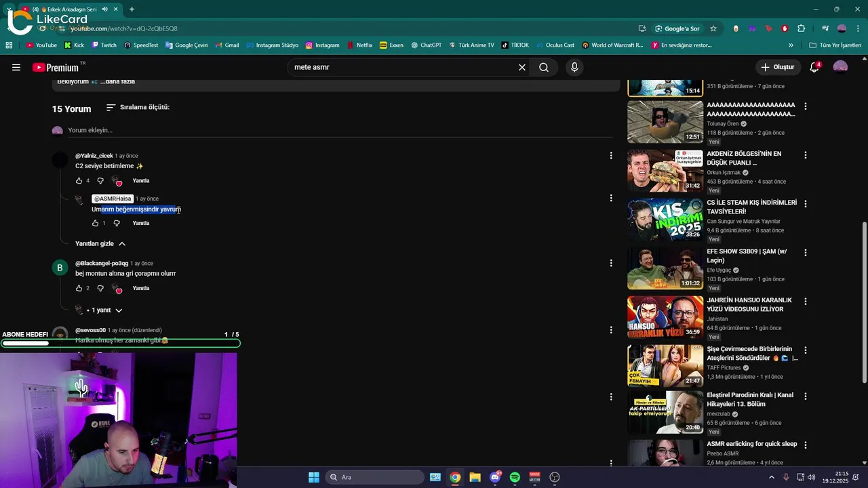Open the 'Tüm Yer İşaretleri' bookmarks folder
The height and width of the screenshot is (488, 868).
pyautogui.click(x=835, y=45)
